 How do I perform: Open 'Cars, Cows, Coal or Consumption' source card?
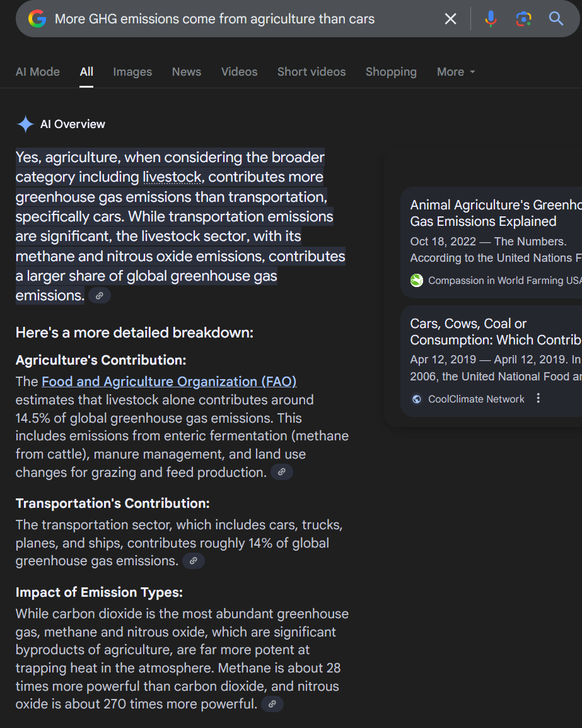pos(491,361)
